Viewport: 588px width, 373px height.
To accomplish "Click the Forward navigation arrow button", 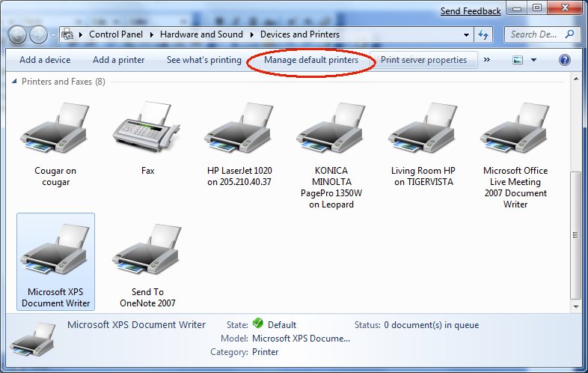I will (x=38, y=35).
